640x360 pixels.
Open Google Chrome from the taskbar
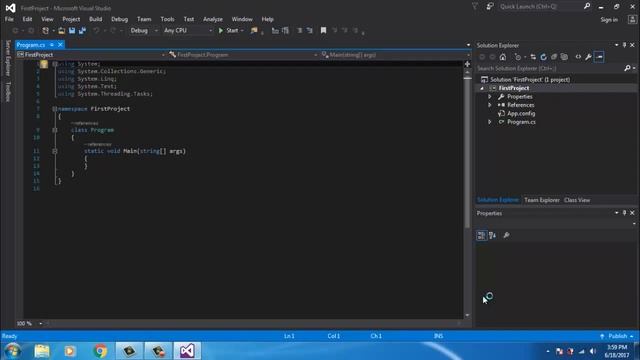click(100, 351)
